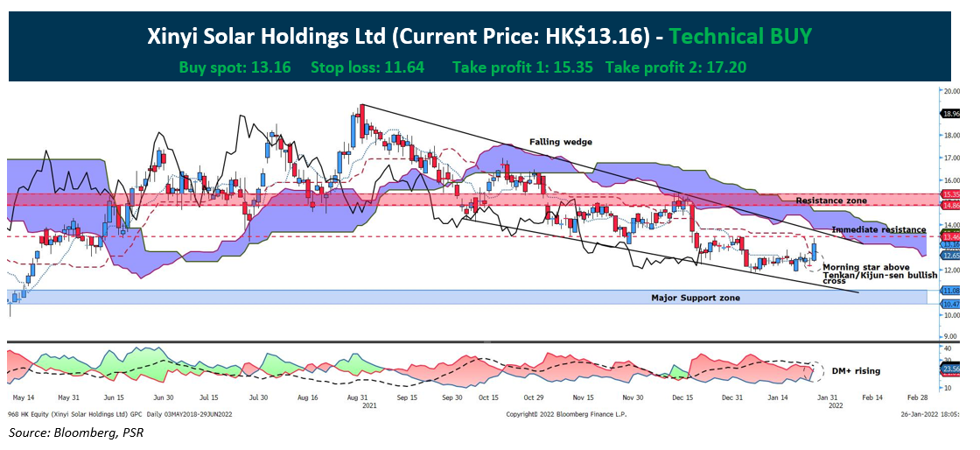Viewport: 980px width, 450px height.
Task: Click the 'Technical BUY' text in the title
Action: pos(740,36)
